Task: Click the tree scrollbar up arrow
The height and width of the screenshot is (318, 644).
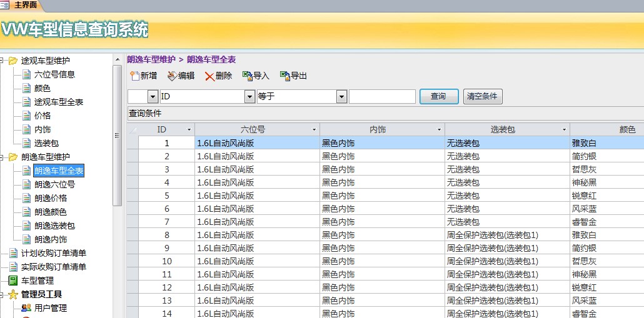Action: point(117,59)
